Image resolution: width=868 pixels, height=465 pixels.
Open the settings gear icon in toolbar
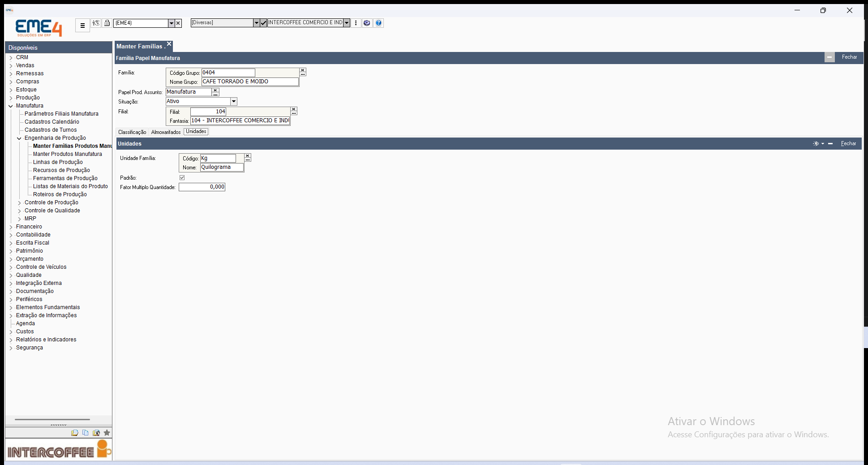click(x=367, y=23)
